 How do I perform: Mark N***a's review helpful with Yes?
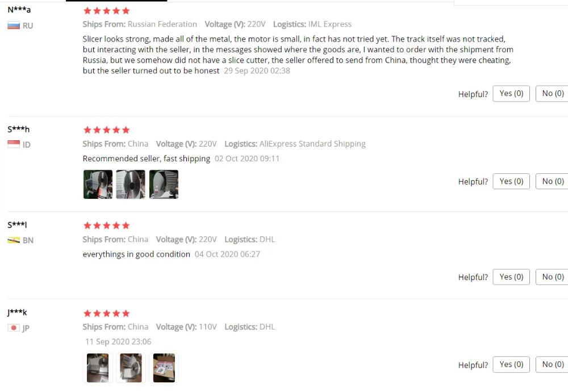click(511, 94)
